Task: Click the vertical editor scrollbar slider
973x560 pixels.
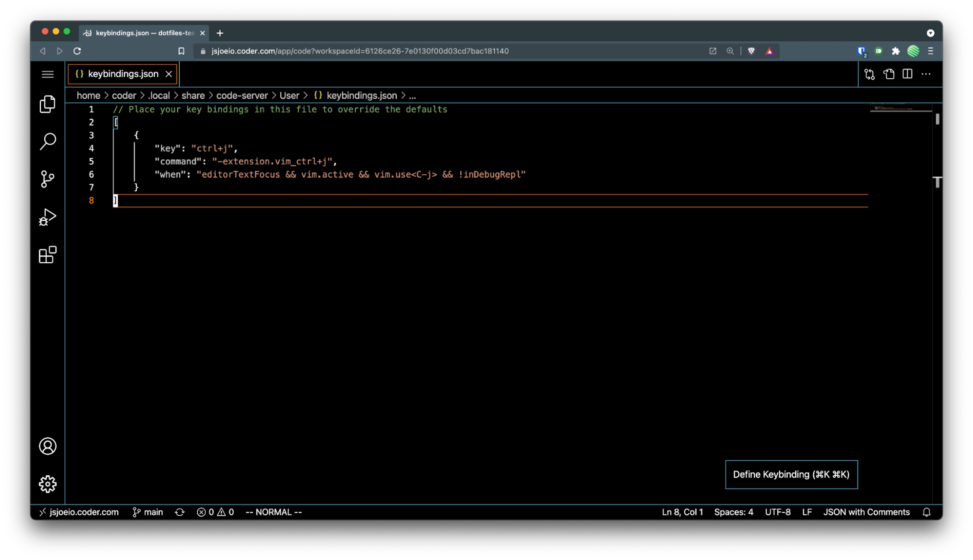Action: 937,119
